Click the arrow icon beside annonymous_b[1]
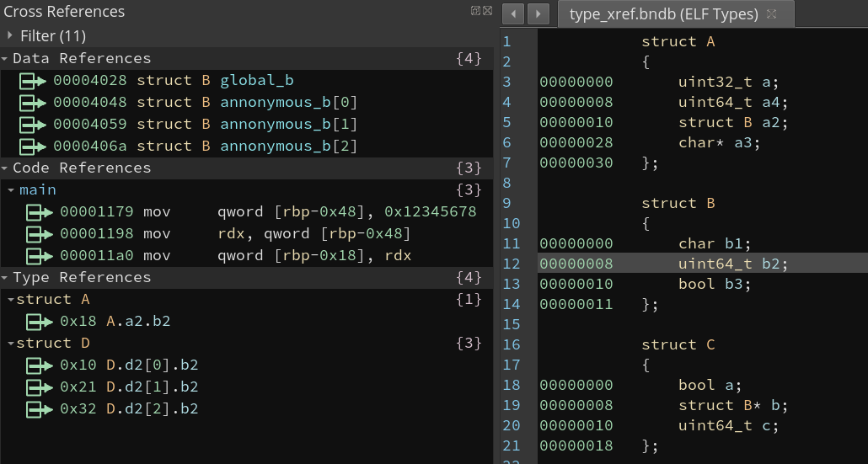The width and height of the screenshot is (868, 464). pos(33,125)
